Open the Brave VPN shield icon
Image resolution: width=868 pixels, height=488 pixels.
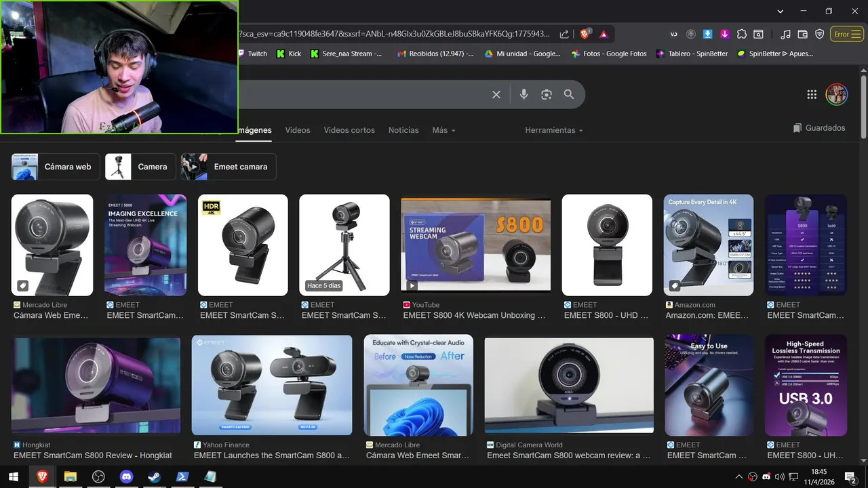819,34
